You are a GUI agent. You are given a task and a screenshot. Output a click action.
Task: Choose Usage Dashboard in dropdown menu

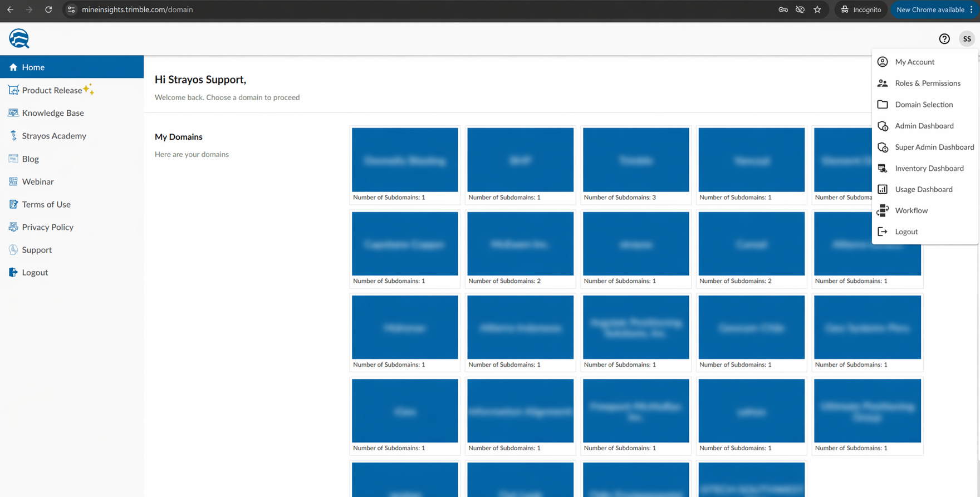(x=923, y=189)
